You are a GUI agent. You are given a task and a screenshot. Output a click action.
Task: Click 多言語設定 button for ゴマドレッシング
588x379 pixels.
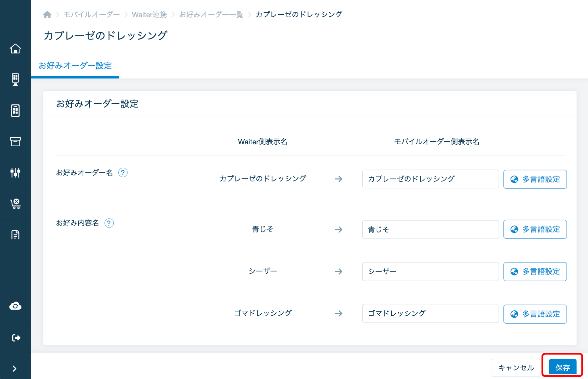click(535, 314)
